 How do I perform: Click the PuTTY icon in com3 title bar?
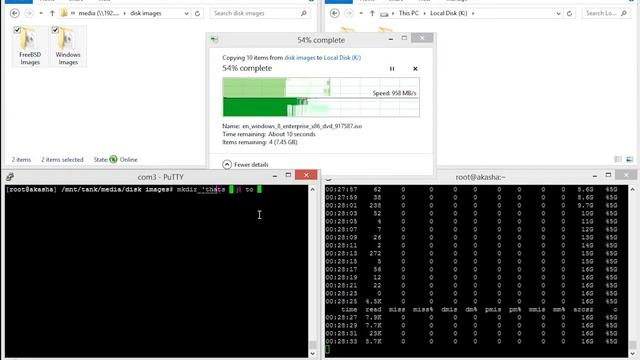pos(10,177)
